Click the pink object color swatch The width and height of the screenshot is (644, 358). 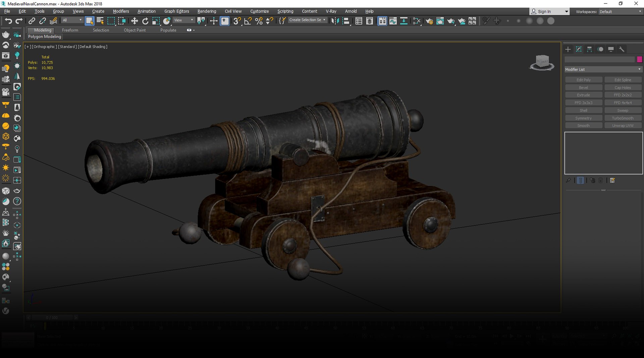(640, 59)
